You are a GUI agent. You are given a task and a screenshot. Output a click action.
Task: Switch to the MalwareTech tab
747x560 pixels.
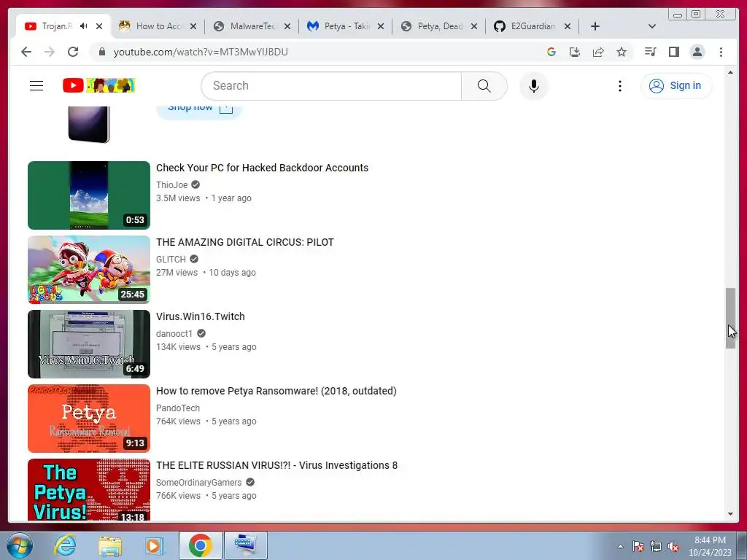247,26
